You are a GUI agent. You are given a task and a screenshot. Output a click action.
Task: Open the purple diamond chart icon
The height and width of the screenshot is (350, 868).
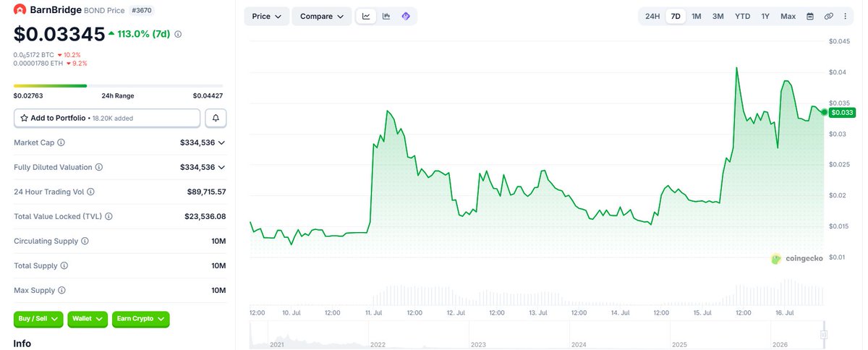point(406,16)
